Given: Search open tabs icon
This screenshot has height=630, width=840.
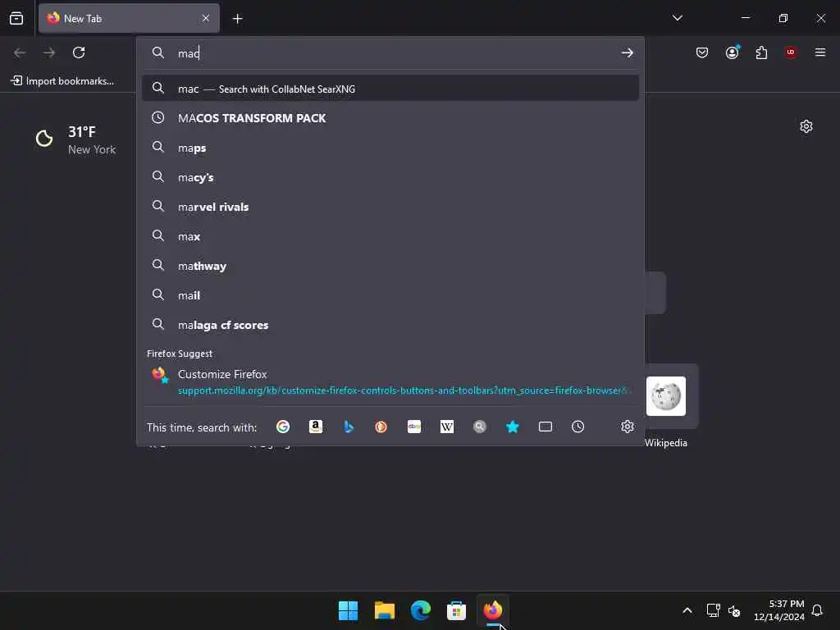Looking at the screenshot, I should [546, 427].
